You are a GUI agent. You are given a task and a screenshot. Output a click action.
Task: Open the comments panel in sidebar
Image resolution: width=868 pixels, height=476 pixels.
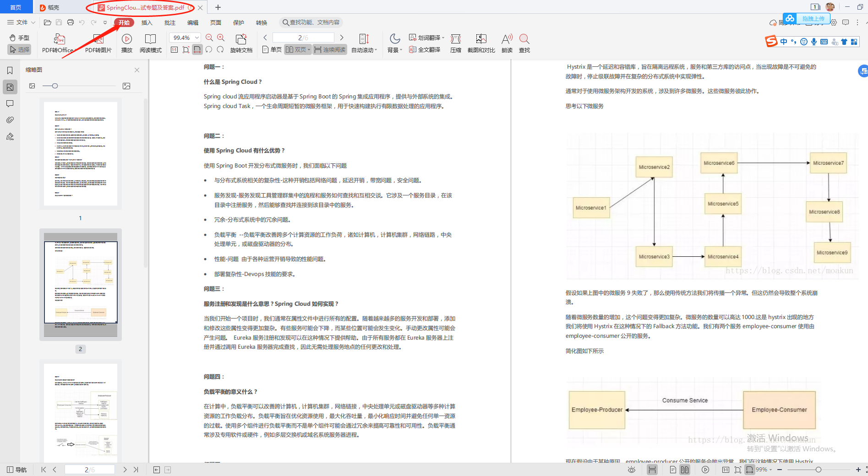10,103
